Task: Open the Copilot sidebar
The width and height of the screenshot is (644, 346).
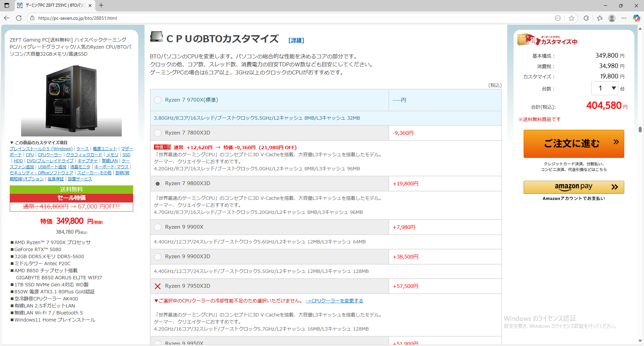Action: pyautogui.click(x=636, y=18)
